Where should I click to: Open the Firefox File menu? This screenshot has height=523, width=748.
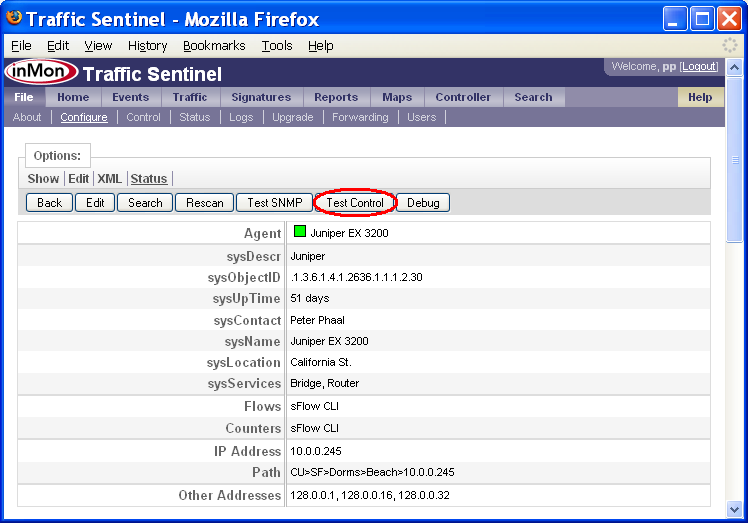click(x=21, y=46)
